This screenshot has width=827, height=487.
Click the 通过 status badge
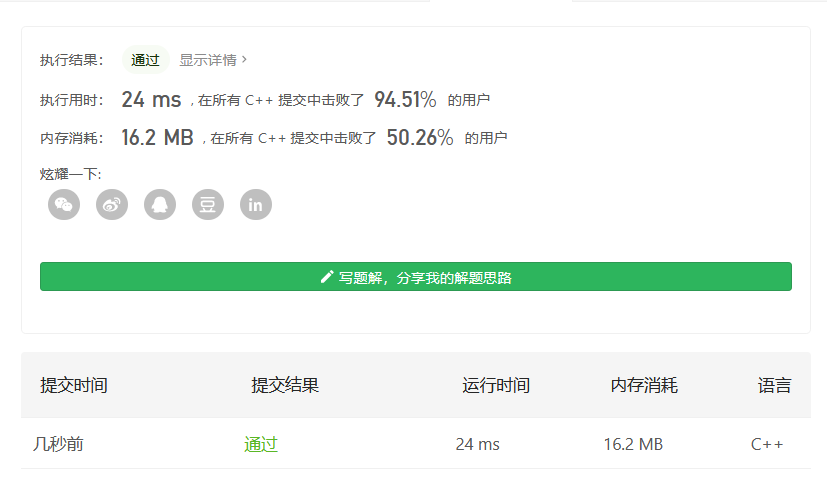click(146, 60)
